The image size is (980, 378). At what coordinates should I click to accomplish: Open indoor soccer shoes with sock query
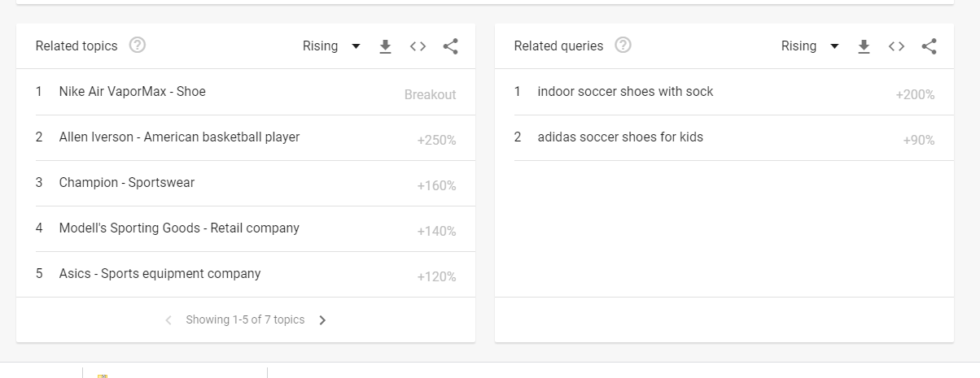[x=625, y=92]
